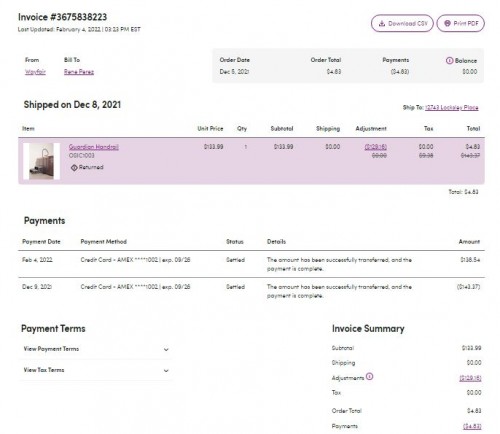Click the info icon next to Adjustments
The image size is (500, 434).
[369, 377]
